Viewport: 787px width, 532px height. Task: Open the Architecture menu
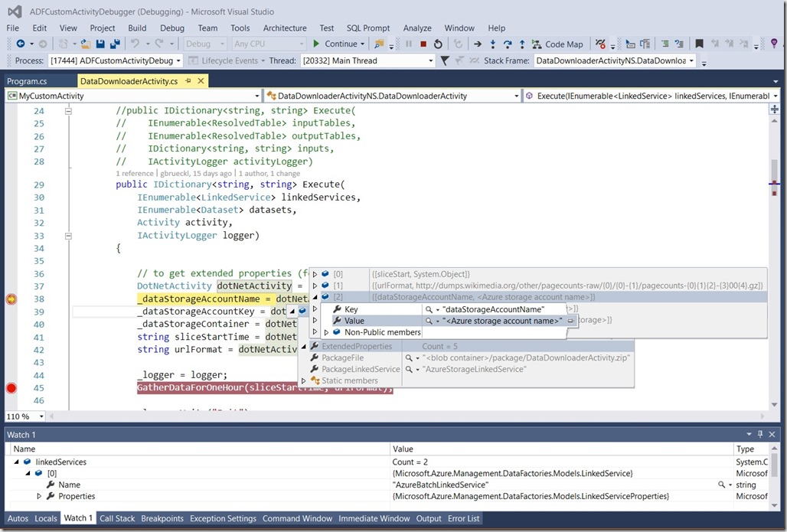[285, 28]
